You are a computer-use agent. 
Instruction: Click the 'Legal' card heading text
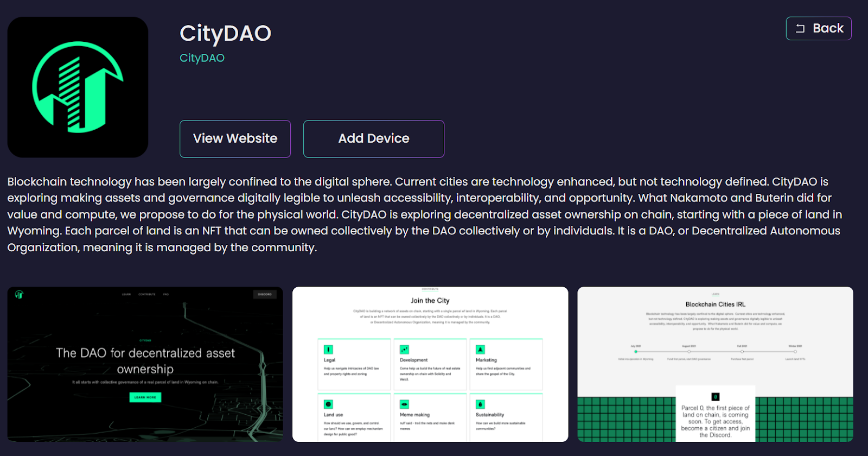(329, 360)
